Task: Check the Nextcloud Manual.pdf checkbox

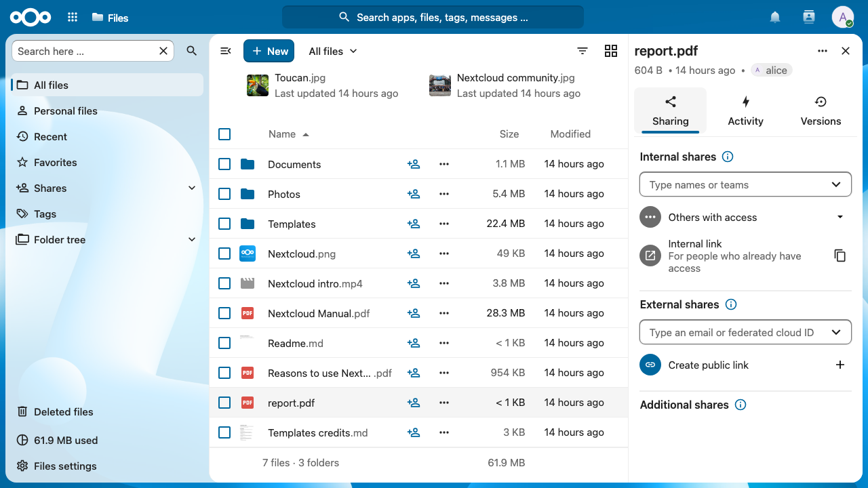Action: (224, 313)
